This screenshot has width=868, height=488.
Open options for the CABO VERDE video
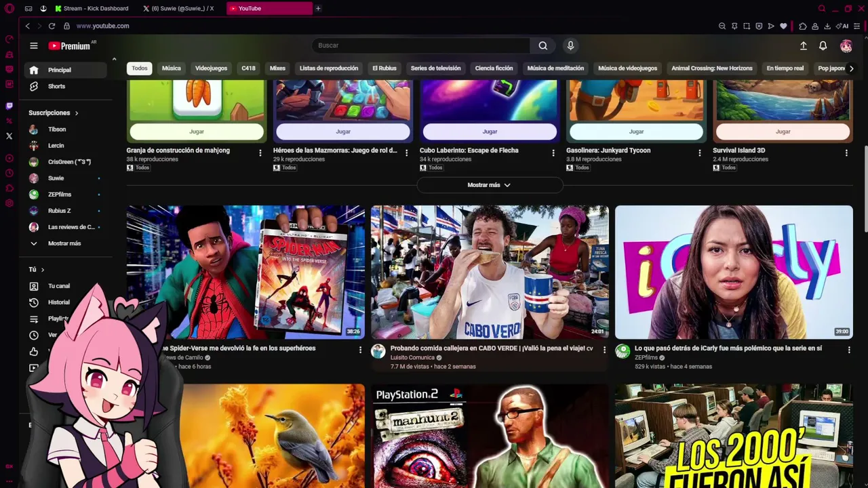604,350
